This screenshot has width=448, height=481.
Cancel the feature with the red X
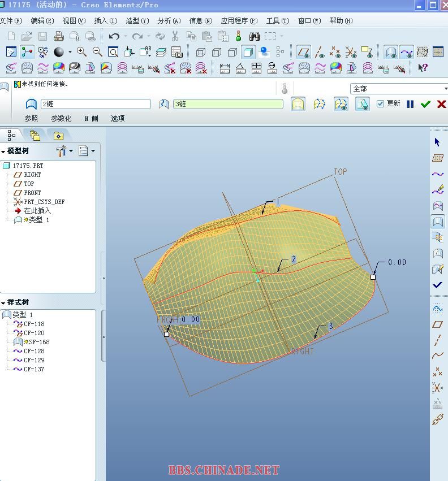point(441,104)
